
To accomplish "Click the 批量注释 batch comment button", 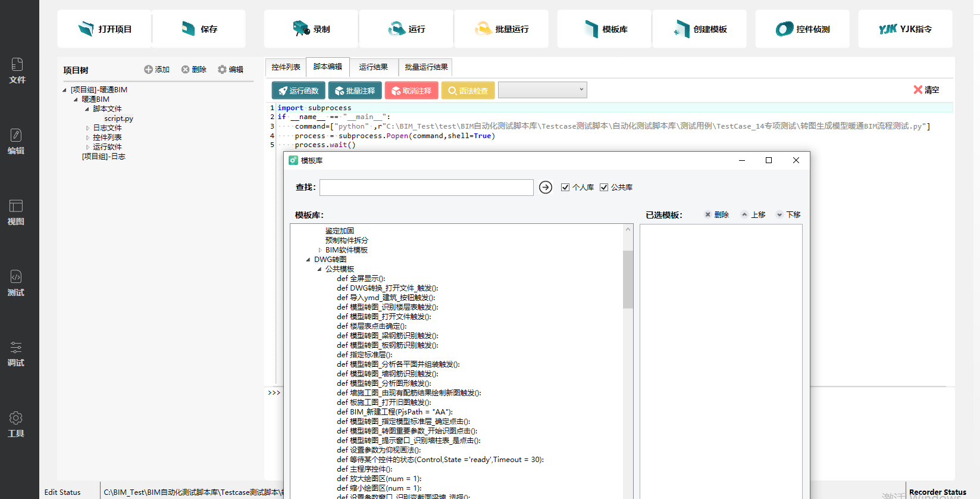I will 355,91.
